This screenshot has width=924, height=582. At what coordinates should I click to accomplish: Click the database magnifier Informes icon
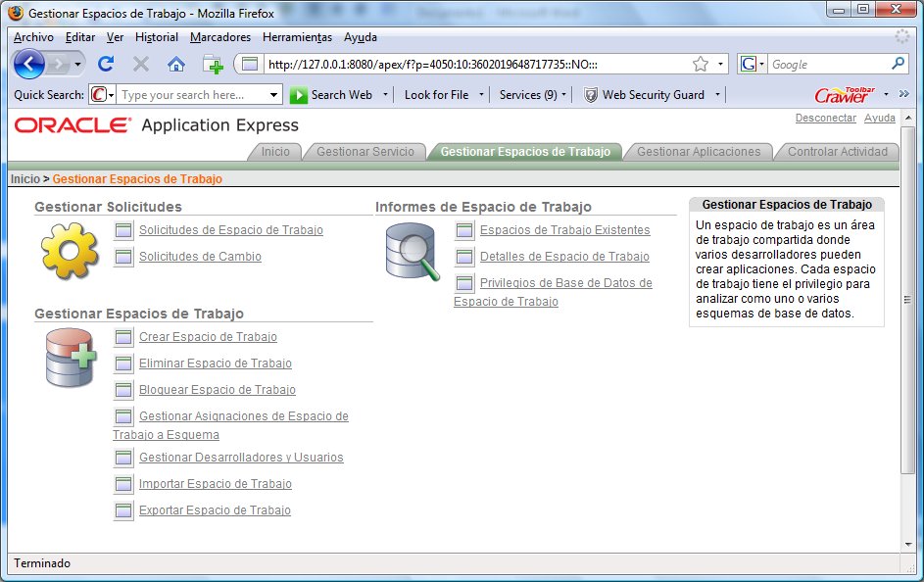point(413,252)
